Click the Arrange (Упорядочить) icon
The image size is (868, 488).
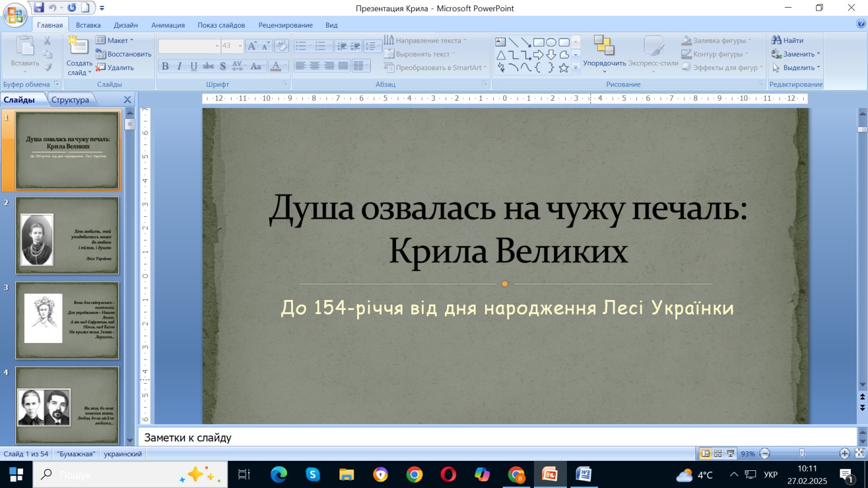(x=604, y=46)
